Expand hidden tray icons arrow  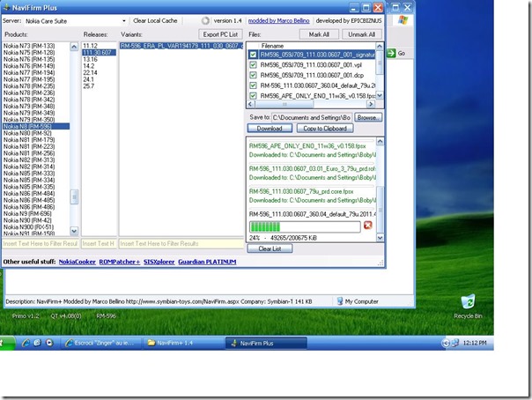(446, 343)
